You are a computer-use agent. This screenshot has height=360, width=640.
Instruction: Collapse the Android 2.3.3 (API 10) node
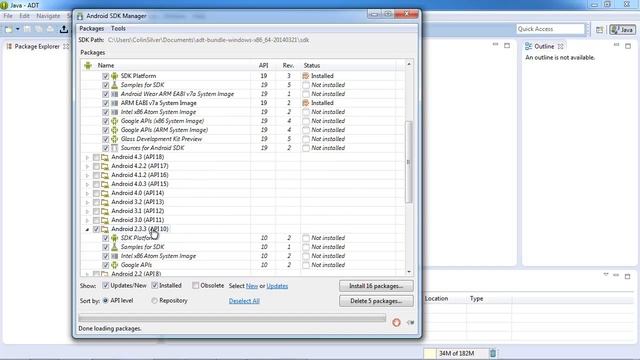pyautogui.click(x=87, y=229)
